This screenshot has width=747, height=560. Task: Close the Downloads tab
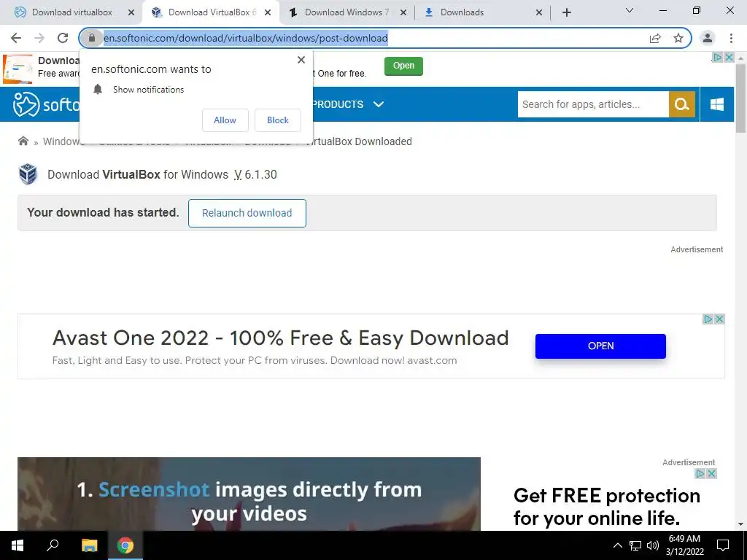pos(539,12)
